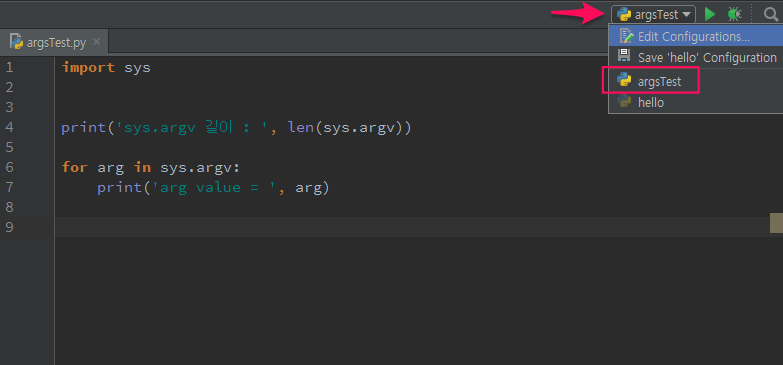
Task: Click the print 'sys.argv' line of code
Action: 236,128
